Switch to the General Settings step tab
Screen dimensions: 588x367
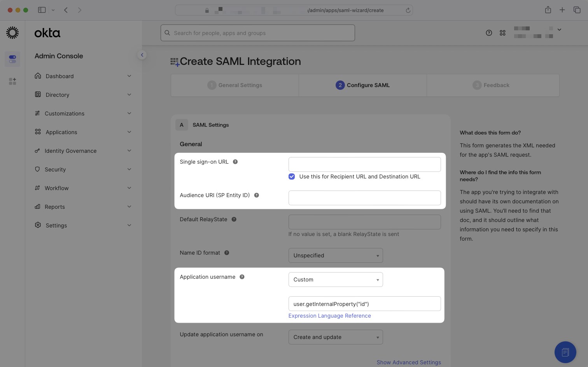tap(235, 85)
